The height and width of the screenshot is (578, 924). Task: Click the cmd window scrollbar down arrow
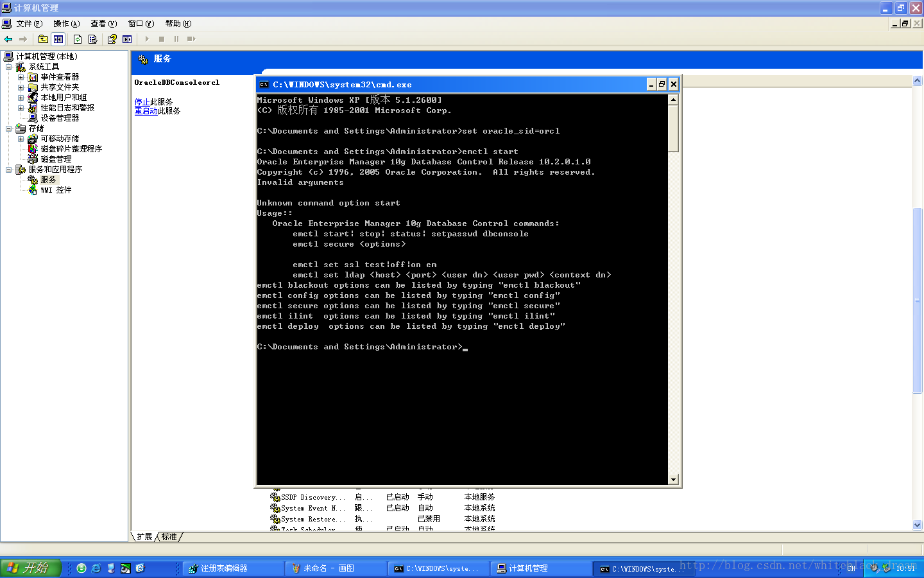point(673,480)
